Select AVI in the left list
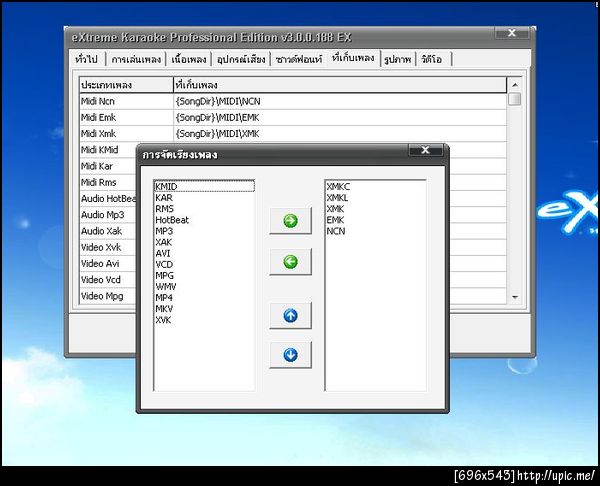Viewport: 600px width, 486px height. pyautogui.click(x=204, y=253)
